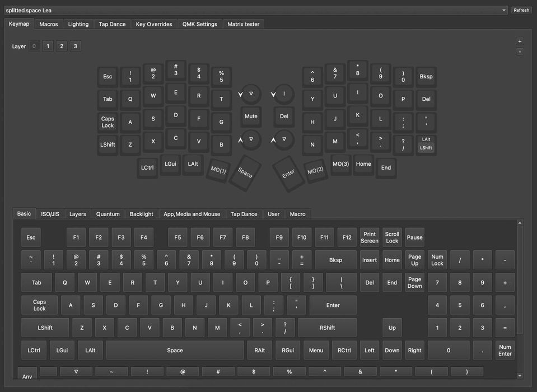The width and height of the screenshot is (537, 392).
Task: Pick the Scroll Lock keycode
Action: [392, 237]
